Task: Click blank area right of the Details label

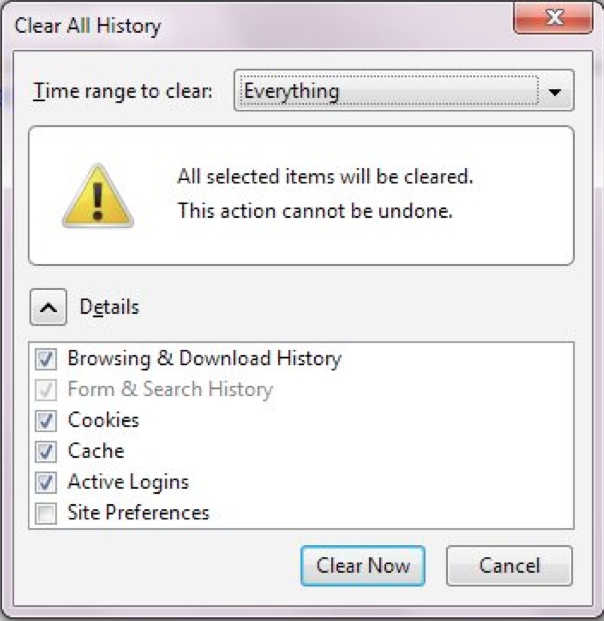Action: coord(356,307)
